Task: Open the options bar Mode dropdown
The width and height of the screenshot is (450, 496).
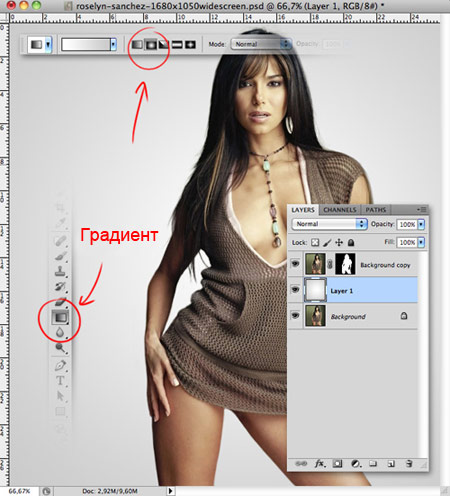Action: [x=261, y=44]
